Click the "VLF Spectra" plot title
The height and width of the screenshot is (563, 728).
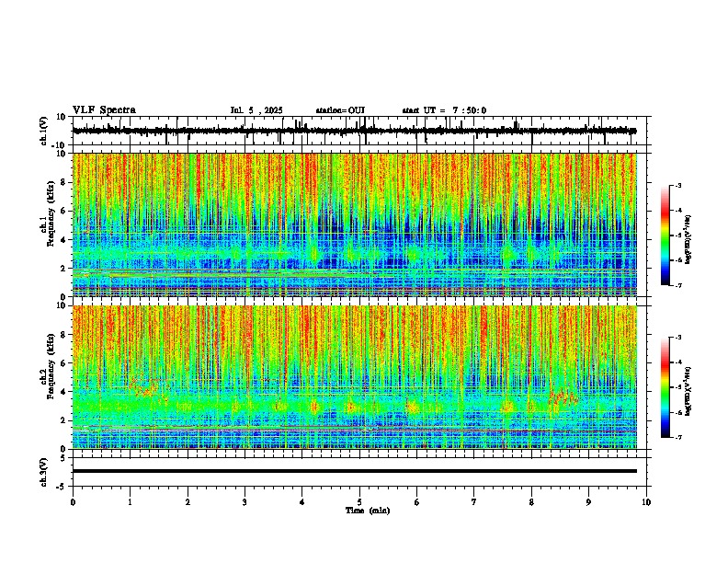tap(104, 110)
